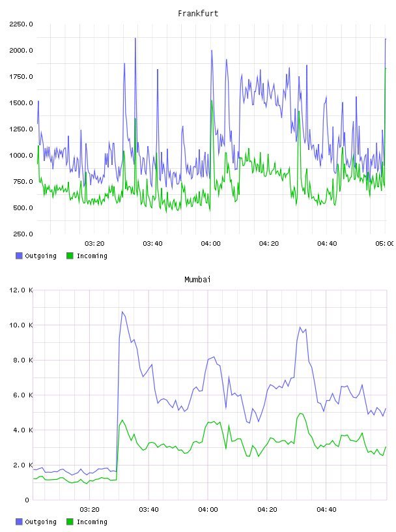The image size is (396, 532).
Task: Click the 04:20 time label on Frankfurt chart
Action: tap(269, 244)
